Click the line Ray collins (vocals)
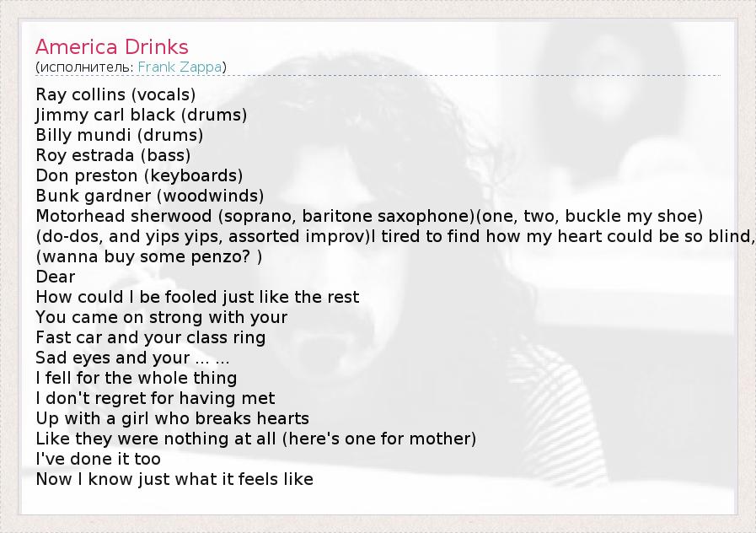The width and height of the screenshot is (756, 533). coord(115,94)
